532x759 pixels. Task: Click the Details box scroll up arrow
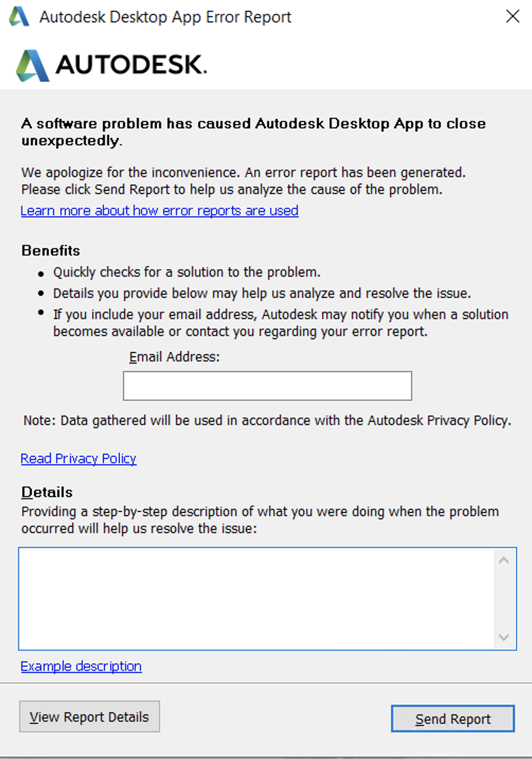tap(504, 560)
